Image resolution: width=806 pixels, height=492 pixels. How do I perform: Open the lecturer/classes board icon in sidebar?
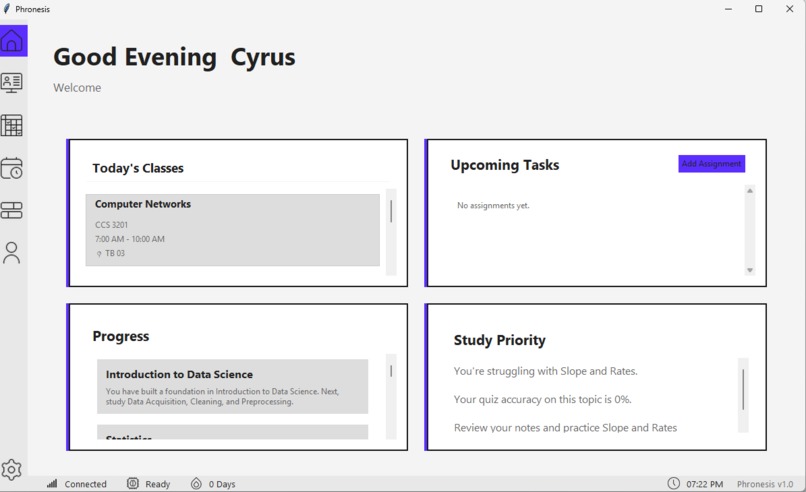11,82
